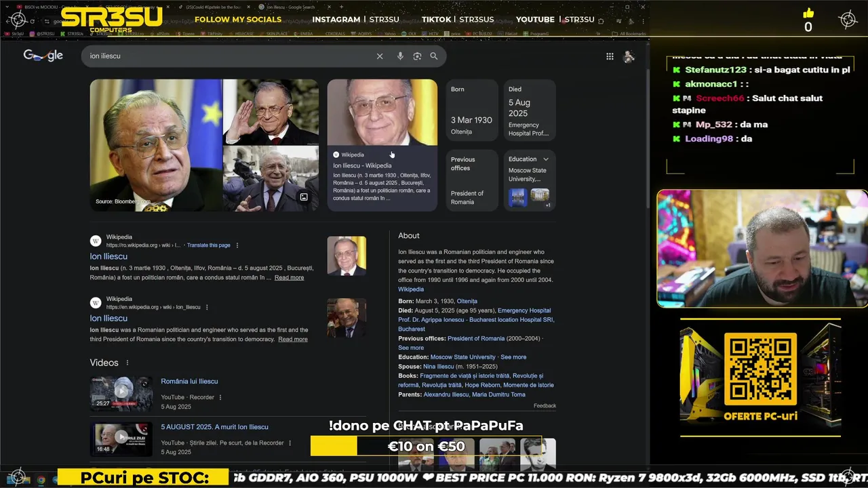Start voice search with the microphone icon

[400, 56]
